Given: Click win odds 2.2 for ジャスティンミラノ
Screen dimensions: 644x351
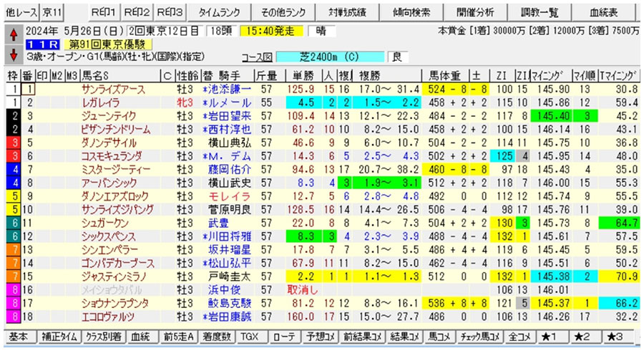Looking at the screenshot, I should tap(306, 277).
